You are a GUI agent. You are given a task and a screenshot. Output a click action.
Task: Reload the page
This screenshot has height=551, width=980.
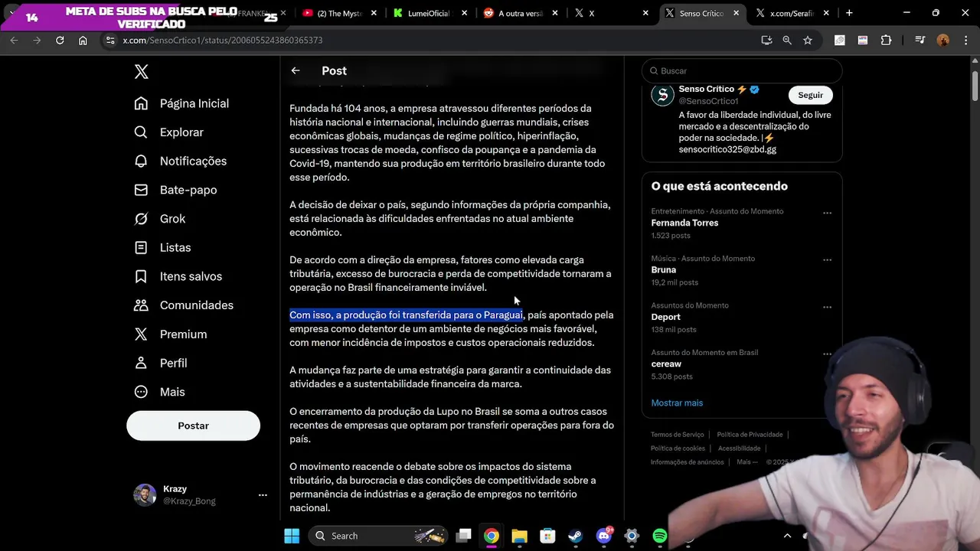pos(60,40)
